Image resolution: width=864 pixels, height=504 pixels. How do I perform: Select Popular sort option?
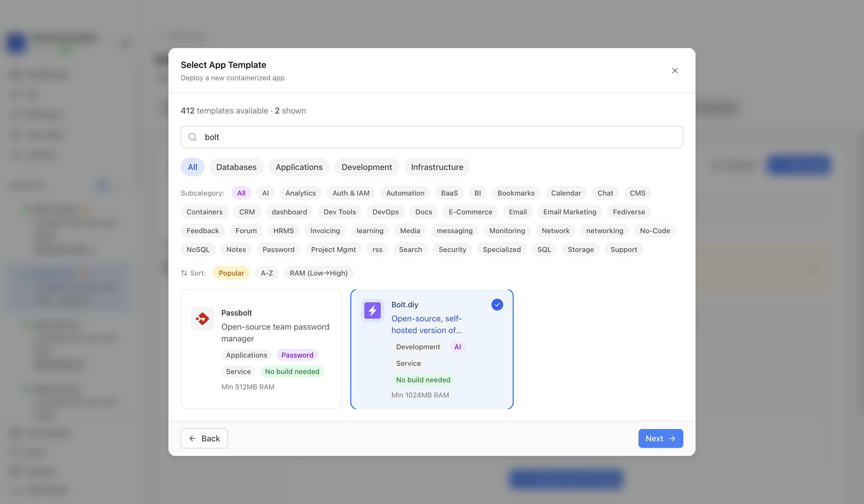[231, 273]
